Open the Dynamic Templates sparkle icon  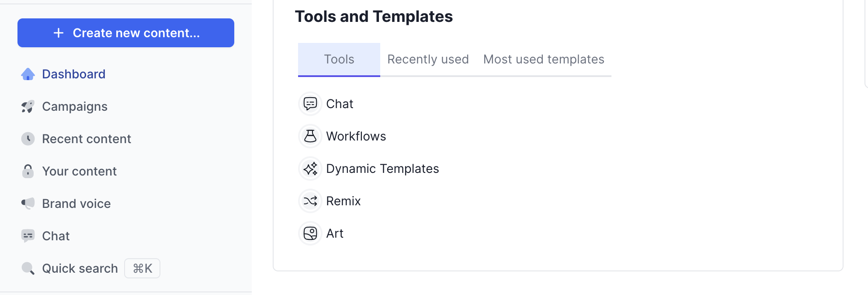[310, 169]
